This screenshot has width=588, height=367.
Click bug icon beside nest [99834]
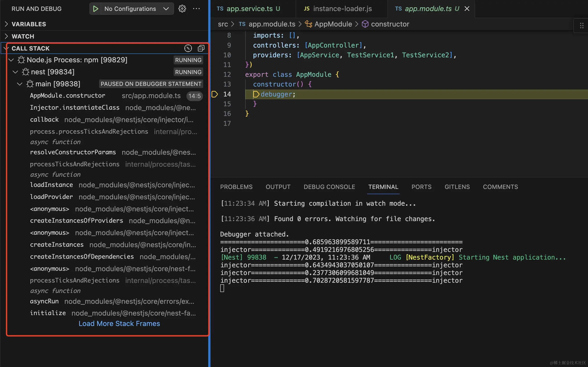[26, 72]
